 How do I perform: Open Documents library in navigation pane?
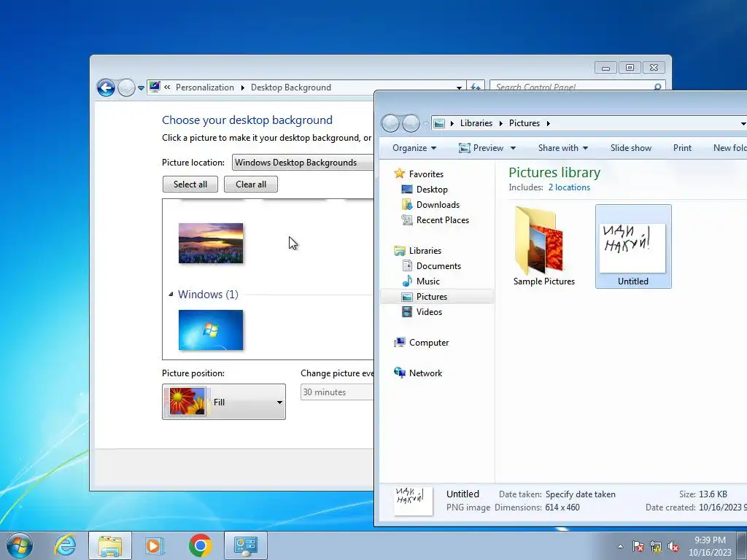coord(438,265)
